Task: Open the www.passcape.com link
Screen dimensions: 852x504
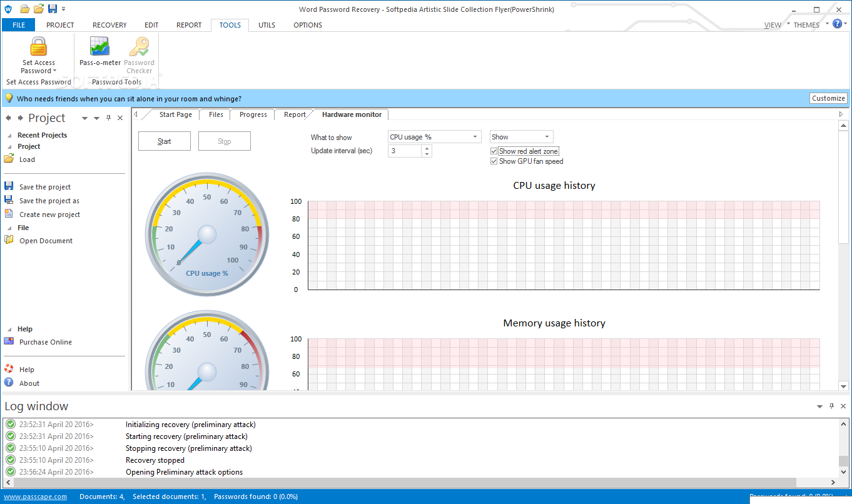Action: click(x=36, y=496)
